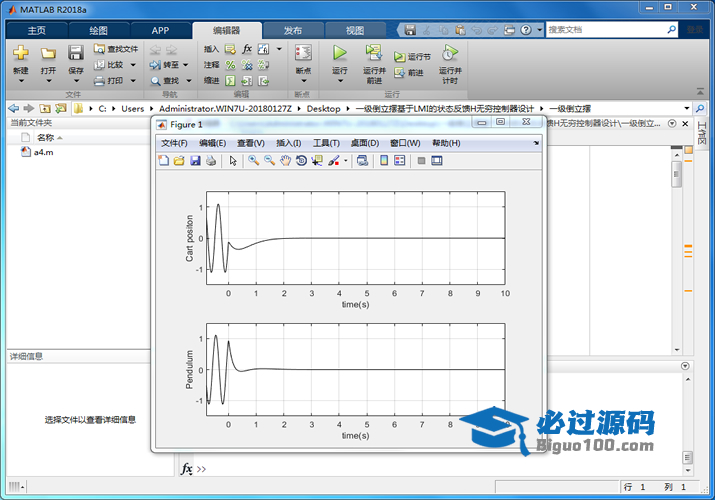Screen dimensions: 715x500
Task: Switch to the 视图 (View) tab
Action: click(355, 31)
